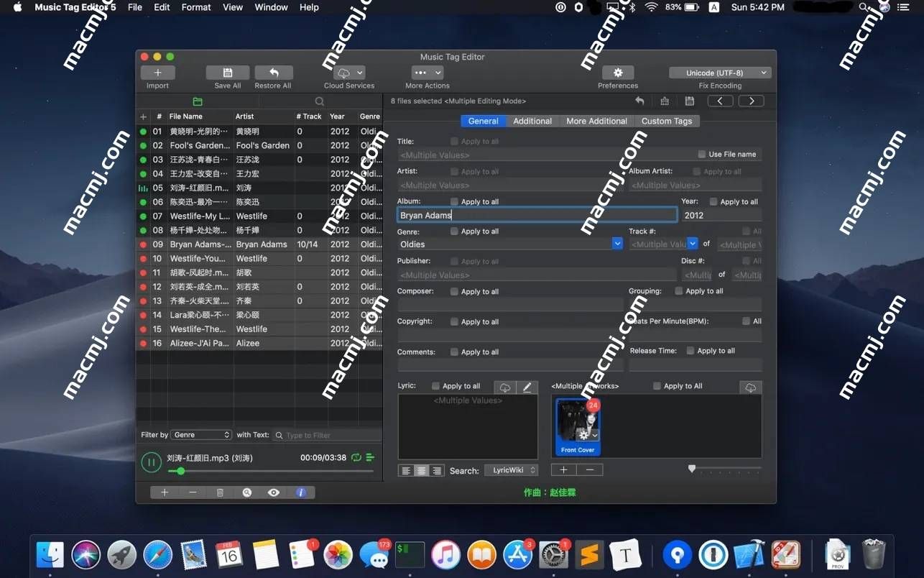
Task: Open the Window menu in menu bar
Action: tap(271, 7)
